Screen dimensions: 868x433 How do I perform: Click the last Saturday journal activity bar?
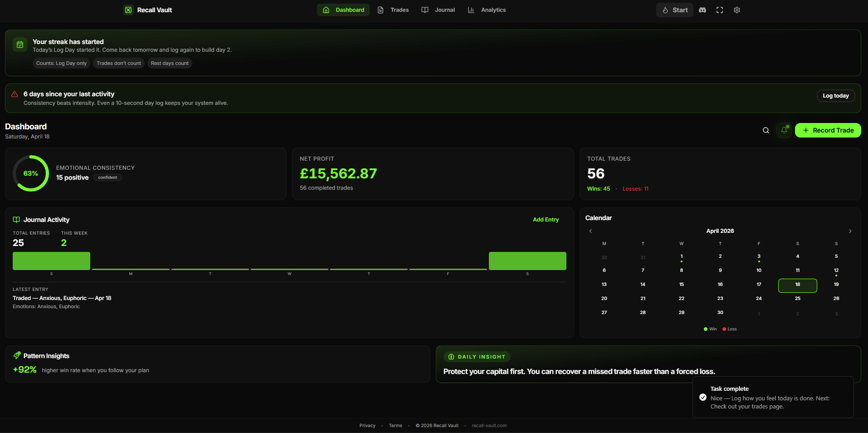(x=527, y=261)
